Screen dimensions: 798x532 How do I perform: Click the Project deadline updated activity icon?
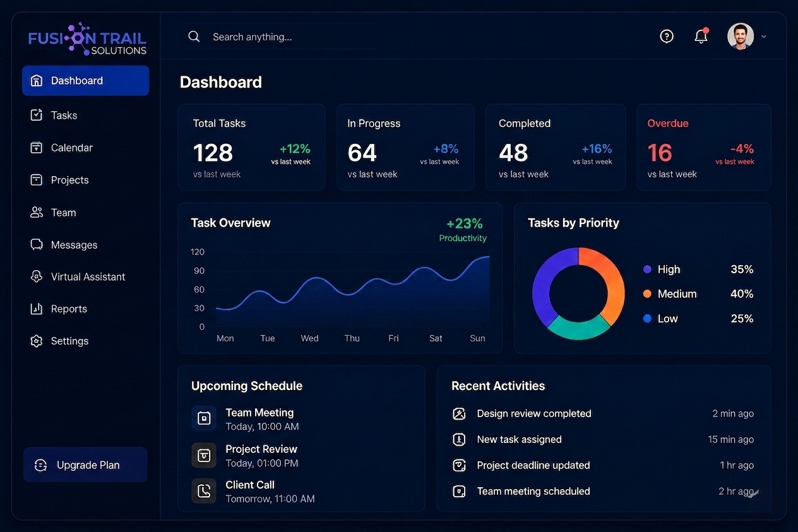[459, 465]
